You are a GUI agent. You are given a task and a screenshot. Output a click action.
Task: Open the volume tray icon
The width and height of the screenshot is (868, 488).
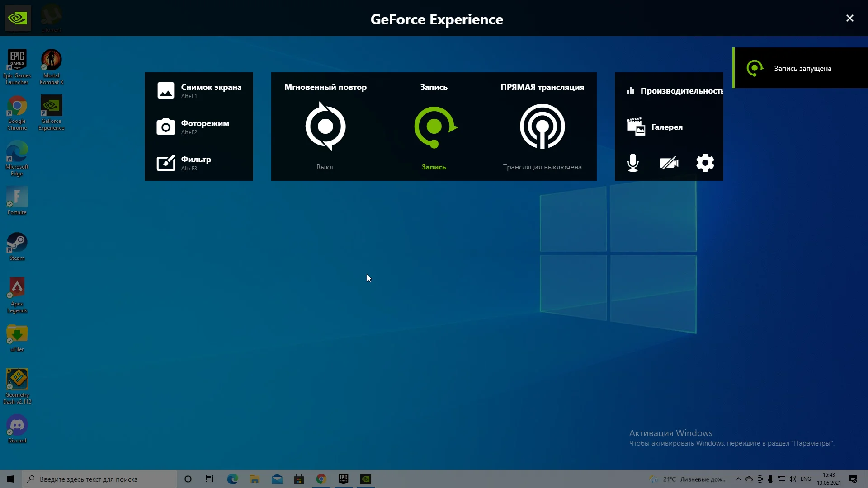click(x=793, y=479)
